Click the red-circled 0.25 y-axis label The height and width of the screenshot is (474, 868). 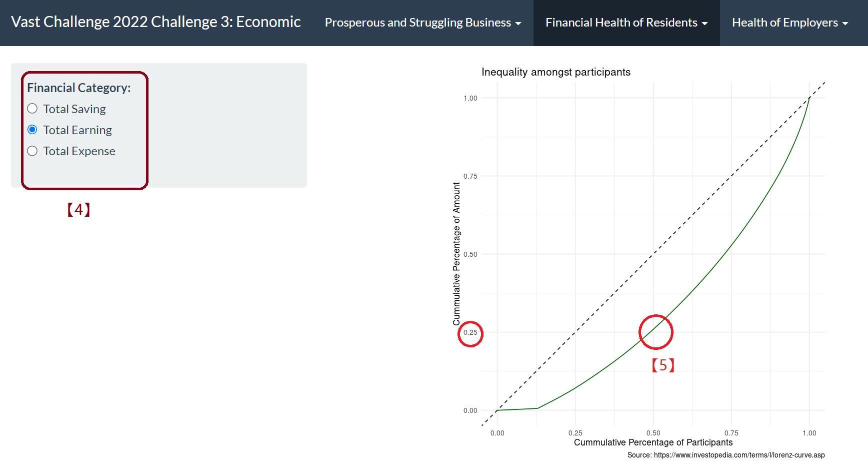click(x=470, y=333)
